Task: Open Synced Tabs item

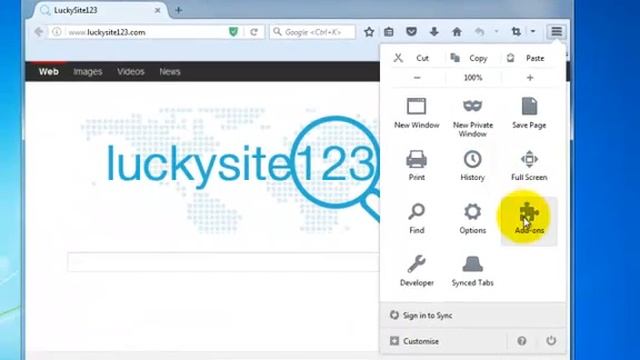Action: coord(473,271)
